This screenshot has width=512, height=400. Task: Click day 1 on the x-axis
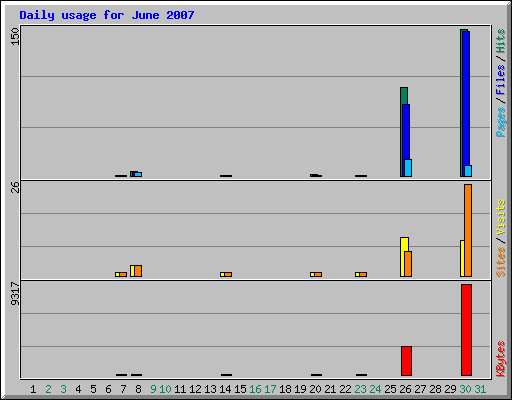(x=33, y=389)
